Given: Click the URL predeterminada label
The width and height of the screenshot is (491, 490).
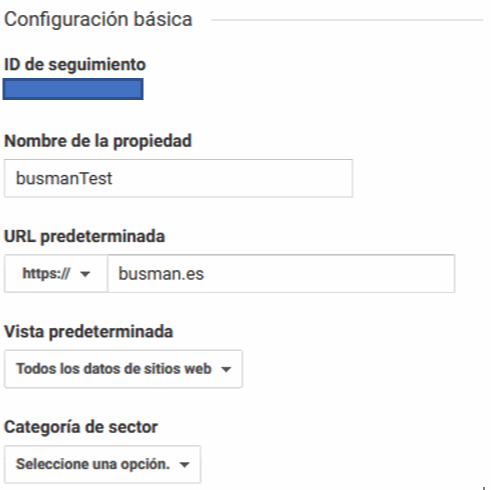Looking at the screenshot, I should (84, 236).
